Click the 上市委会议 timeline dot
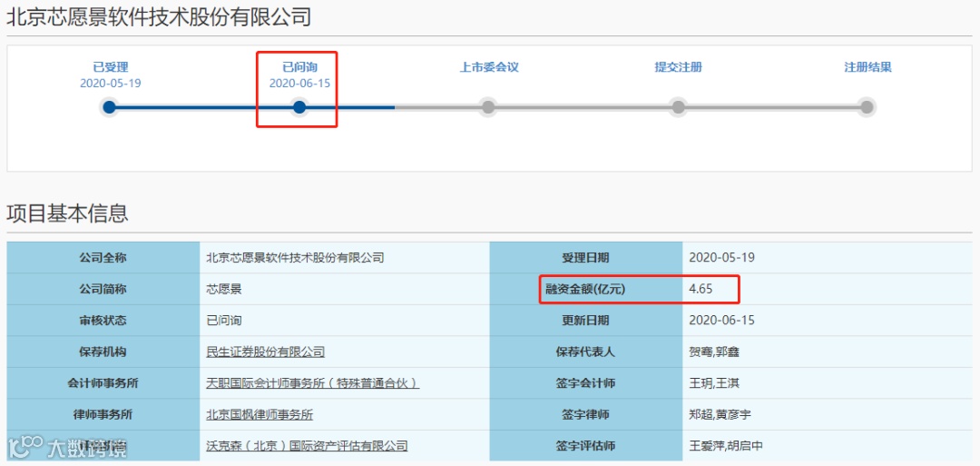This screenshot has width=980, height=466. click(489, 107)
